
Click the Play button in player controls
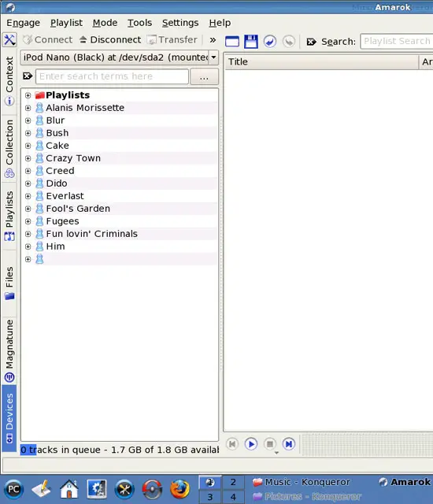[x=251, y=444]
